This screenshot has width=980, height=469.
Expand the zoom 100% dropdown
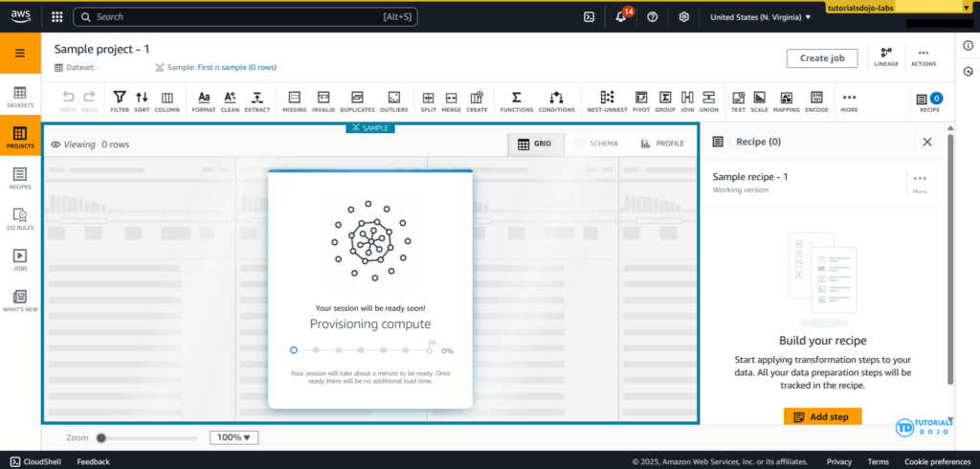pos(234,437)
